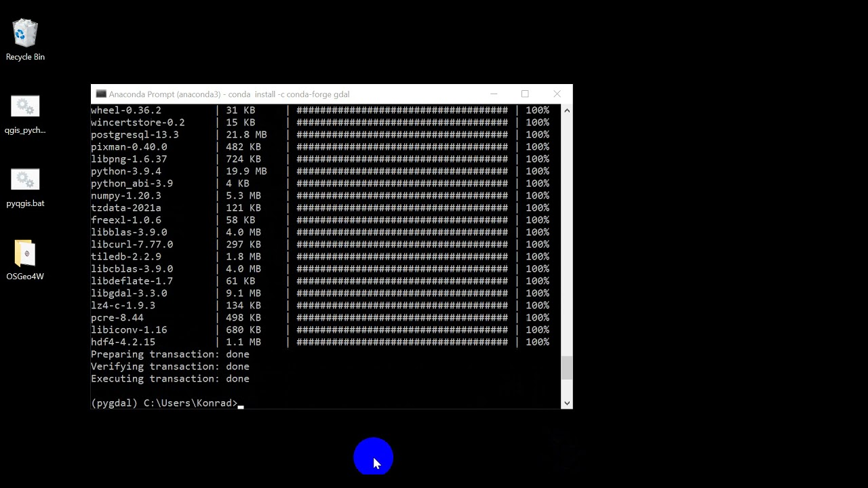Click the progress bar on the hdf4 row
The height and width of the screenshot is (488, 868).
pos(402,342)
